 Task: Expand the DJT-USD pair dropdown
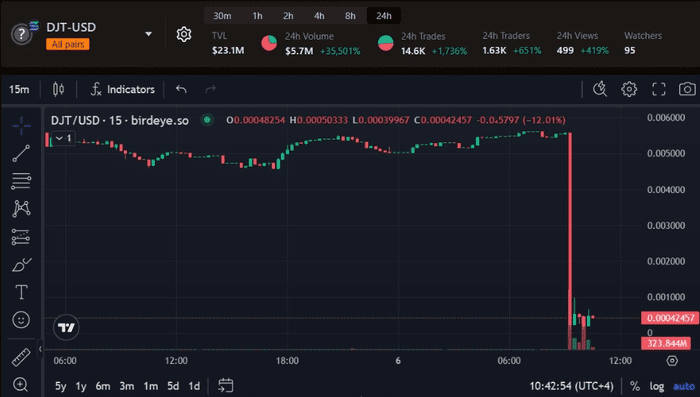149,34
